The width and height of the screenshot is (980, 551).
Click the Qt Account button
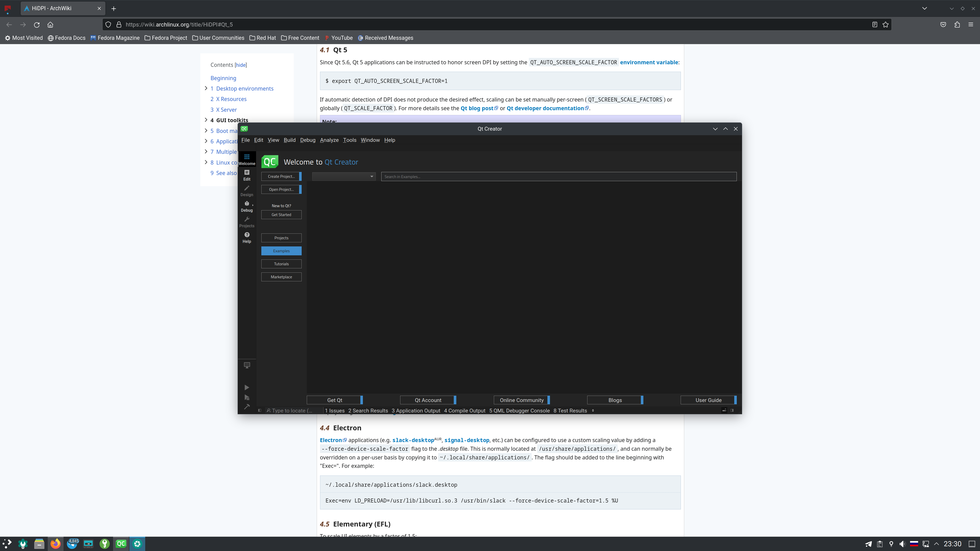pos(428,400)
